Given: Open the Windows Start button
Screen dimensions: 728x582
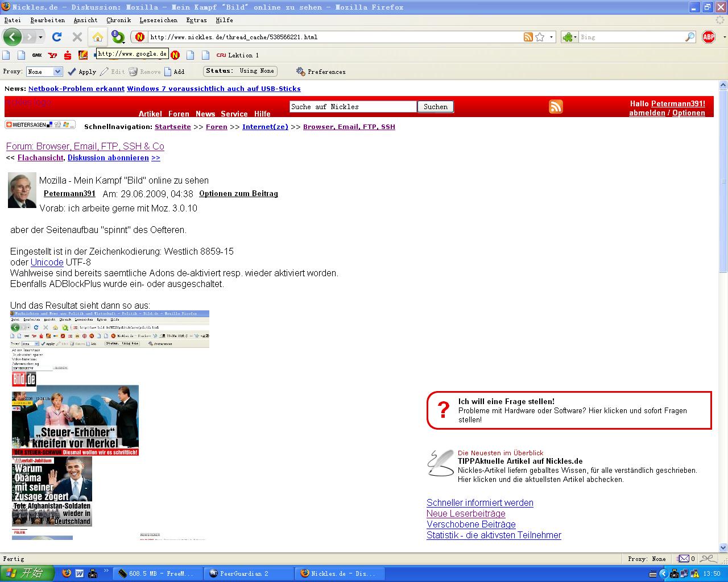Looking at the screenshot, I should 27,573.
